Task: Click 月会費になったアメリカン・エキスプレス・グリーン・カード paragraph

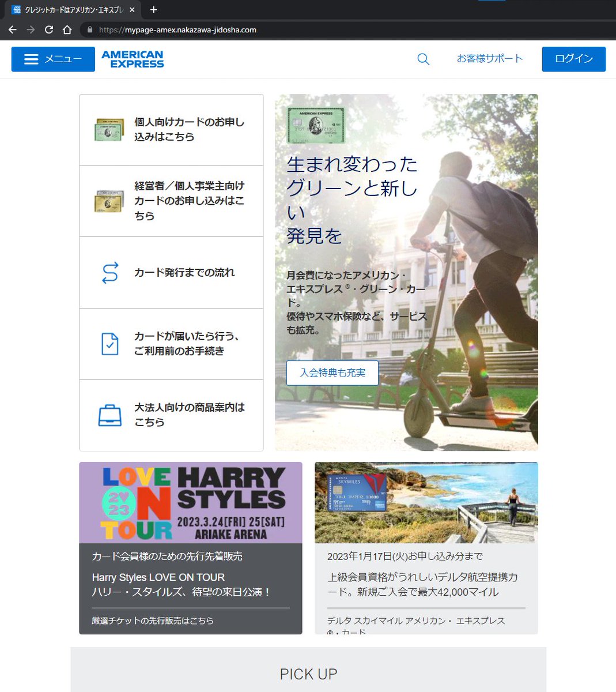Action: point(357,303)
